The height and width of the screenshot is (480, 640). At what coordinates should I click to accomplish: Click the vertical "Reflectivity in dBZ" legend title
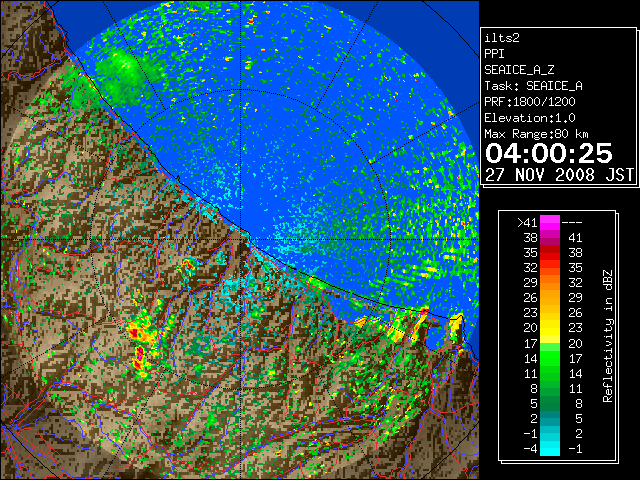click(x=607, y=336)
